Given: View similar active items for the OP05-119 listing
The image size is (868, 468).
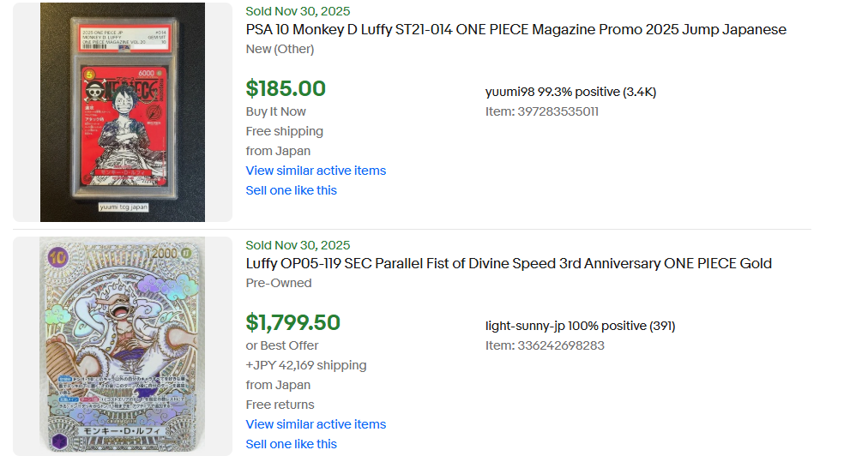Looking at the screenshot, I should point(316,424).
